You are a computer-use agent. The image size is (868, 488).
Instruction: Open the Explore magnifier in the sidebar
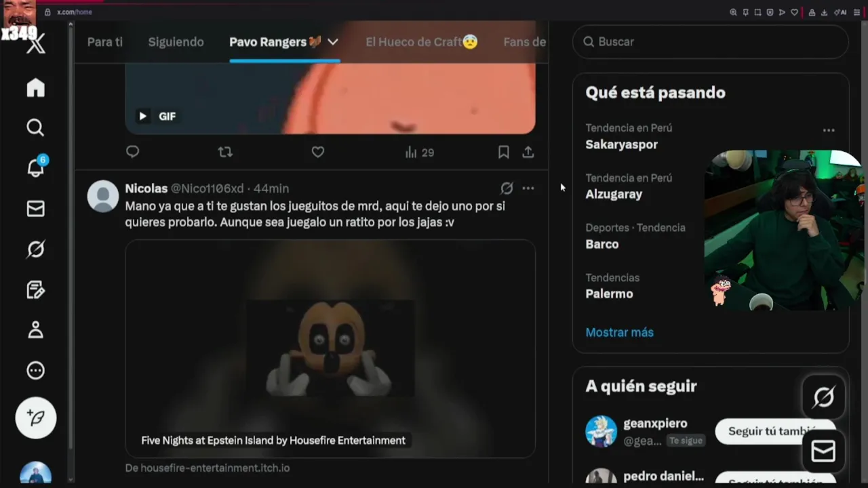tap(35, 127)
